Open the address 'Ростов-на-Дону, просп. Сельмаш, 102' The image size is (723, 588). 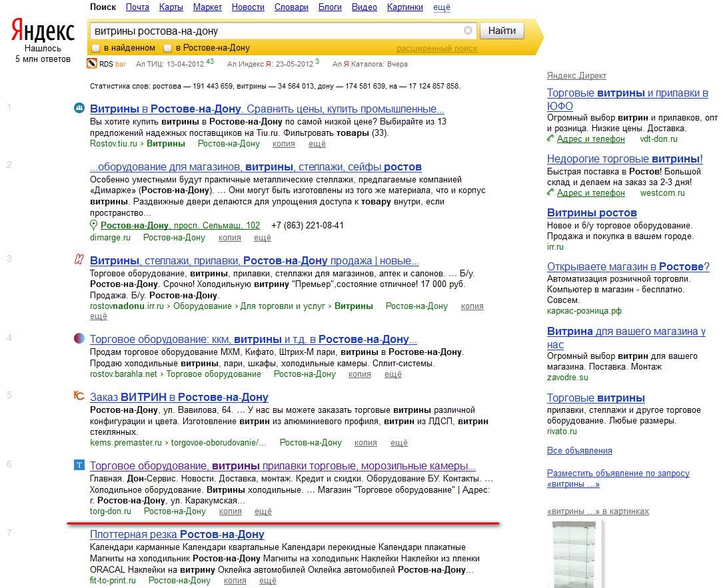click(x=181, y=225)
